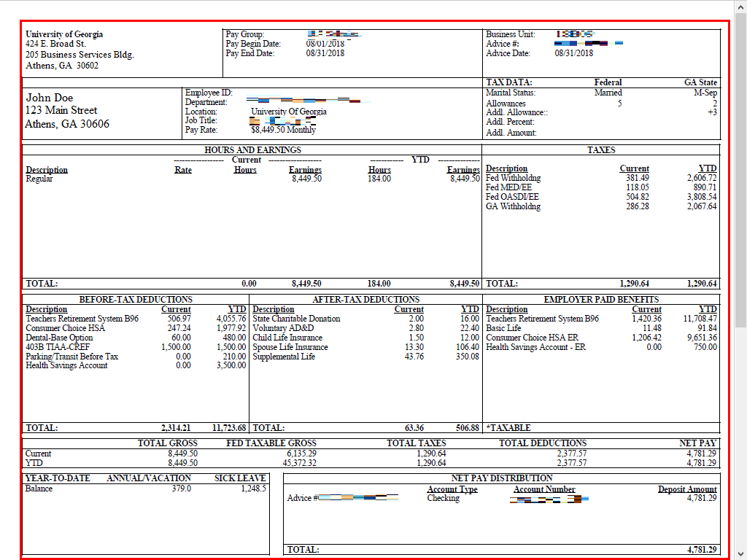747x560 pixels.
Task: Click the "Voluntary AD&D" deduction
Action: (x=284, y=328)
